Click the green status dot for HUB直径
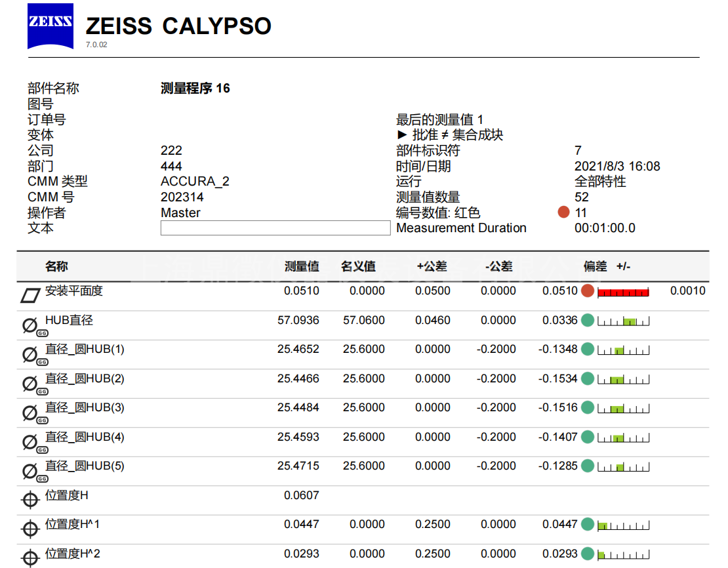Image resolution: width=728 pixels, height=568 pixels. click(x=587, y=320)
